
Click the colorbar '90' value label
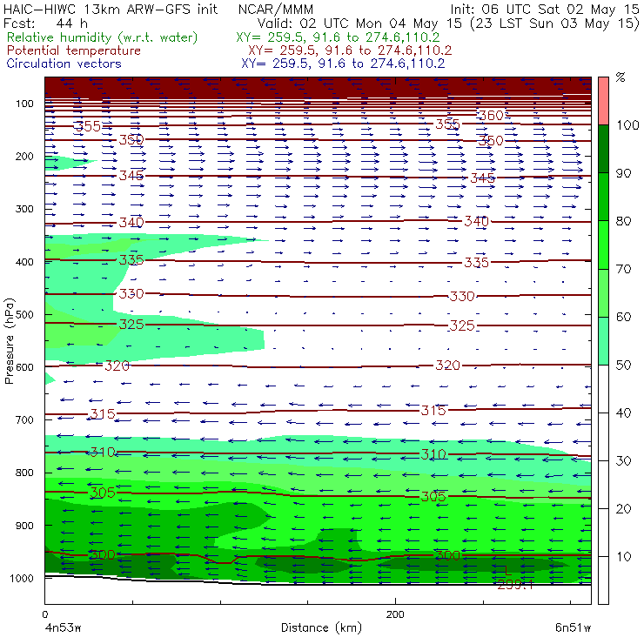(623, 173)
